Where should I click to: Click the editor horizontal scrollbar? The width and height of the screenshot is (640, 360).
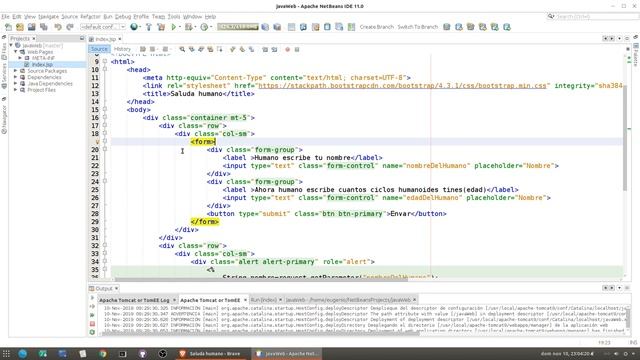point(261,280)
